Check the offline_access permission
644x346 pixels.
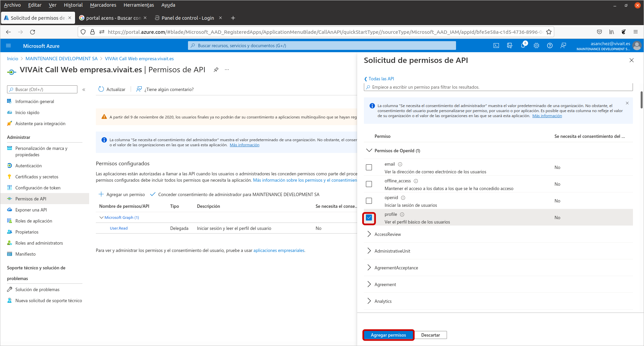click(369, 184)
